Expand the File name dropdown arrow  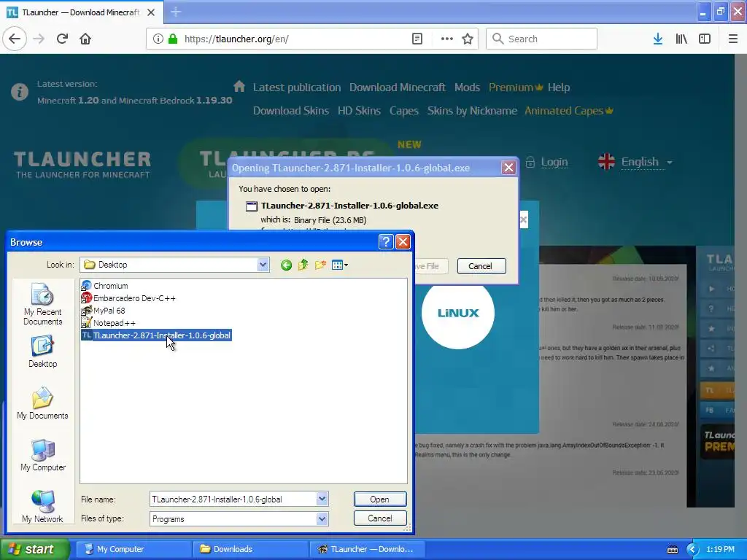[322, 499]
